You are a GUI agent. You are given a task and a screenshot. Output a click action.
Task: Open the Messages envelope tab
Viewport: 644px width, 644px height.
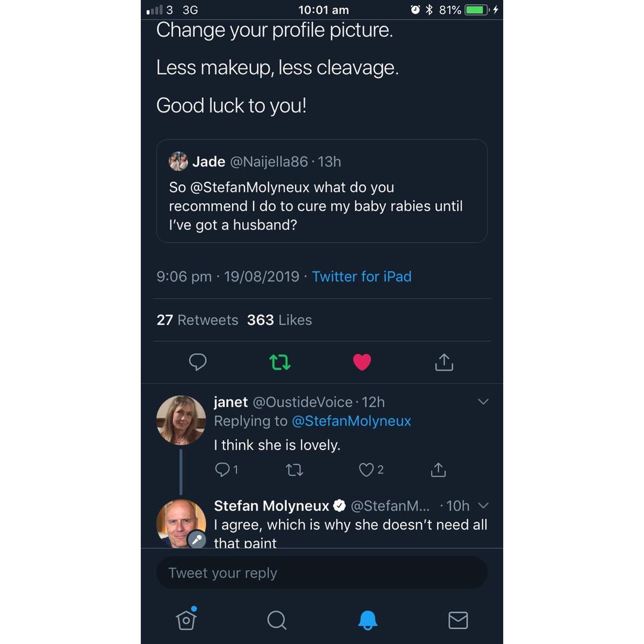point(458,620)
